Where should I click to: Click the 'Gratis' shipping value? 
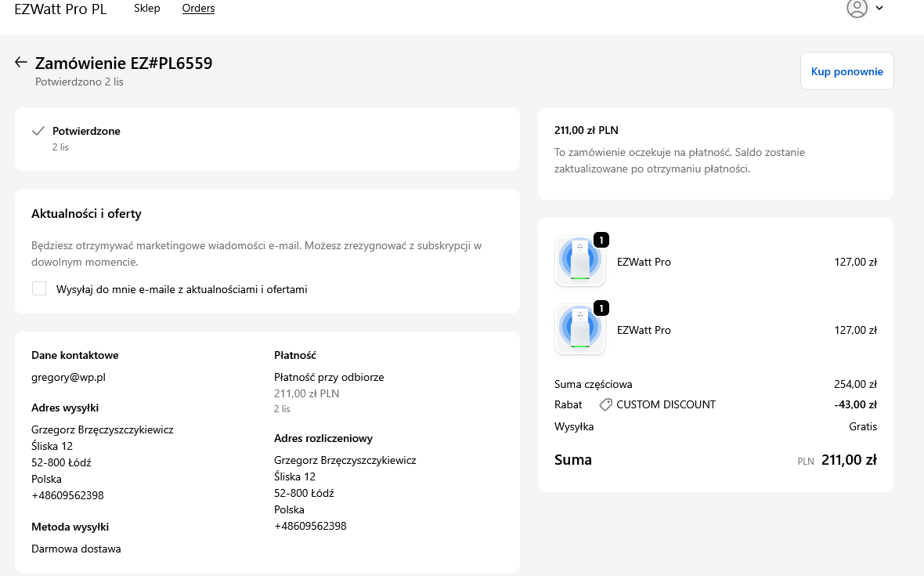click(x=863, y=427)
